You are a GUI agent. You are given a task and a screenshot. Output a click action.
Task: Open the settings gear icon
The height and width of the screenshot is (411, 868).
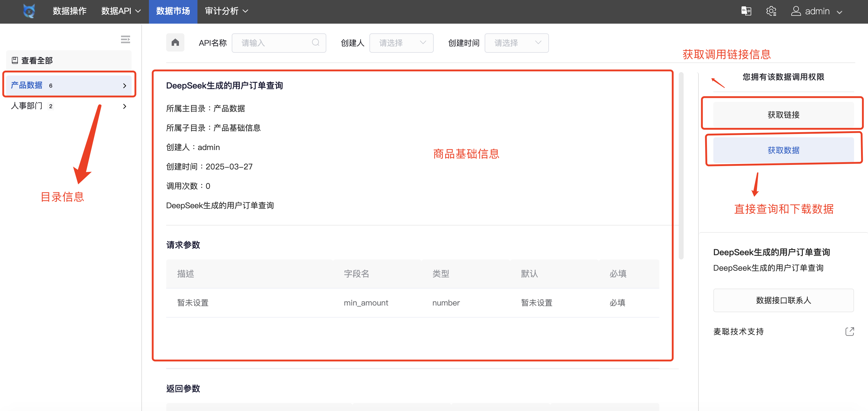[771, 11]
